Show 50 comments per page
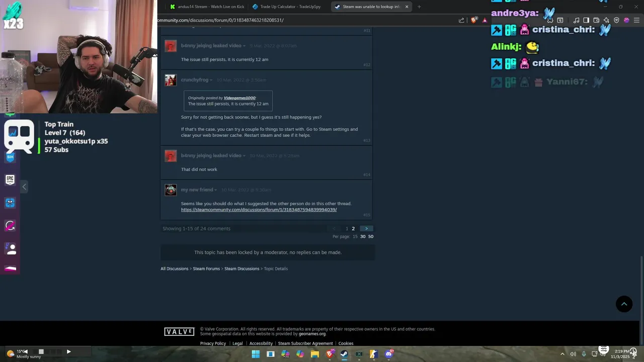644x362 pixels. pyautogui.click(x=371, y=236)
